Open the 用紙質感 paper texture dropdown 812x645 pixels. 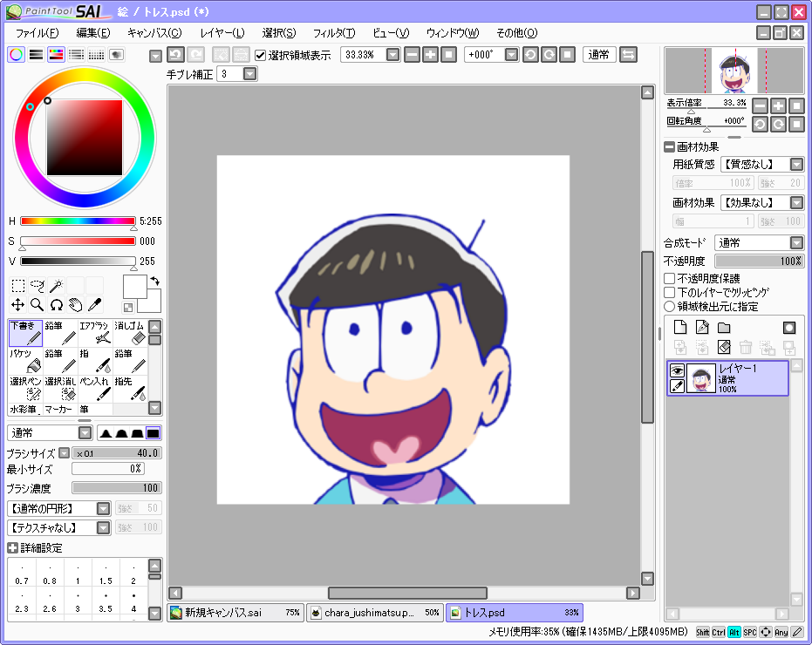point(796,165)
